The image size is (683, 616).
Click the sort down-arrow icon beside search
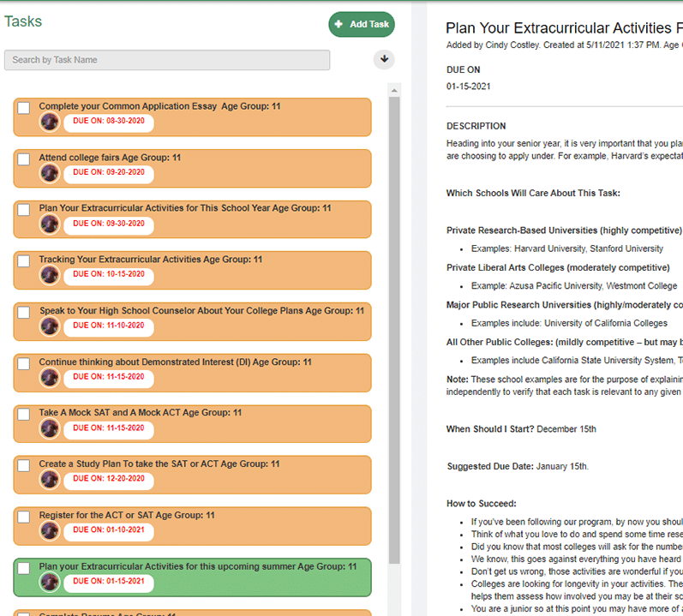tap(384, 59)
